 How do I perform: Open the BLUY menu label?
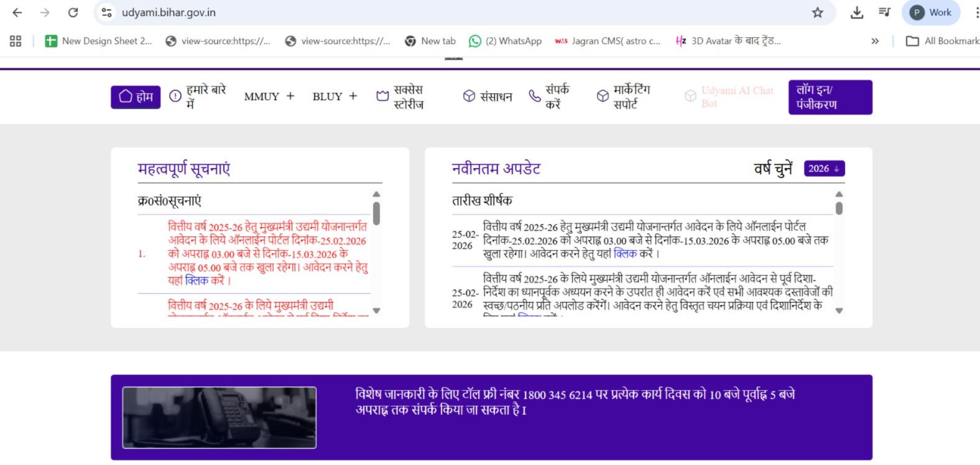pos(327,96)
